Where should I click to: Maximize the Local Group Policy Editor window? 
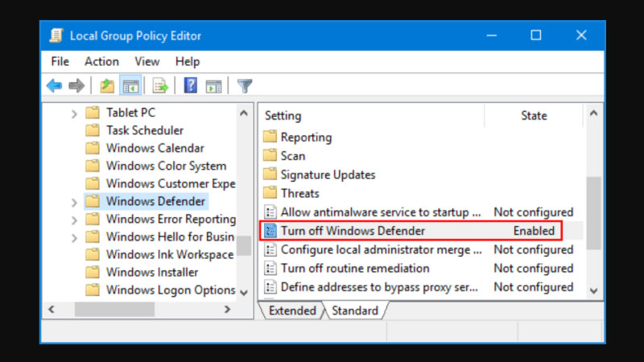pos(535,35)
